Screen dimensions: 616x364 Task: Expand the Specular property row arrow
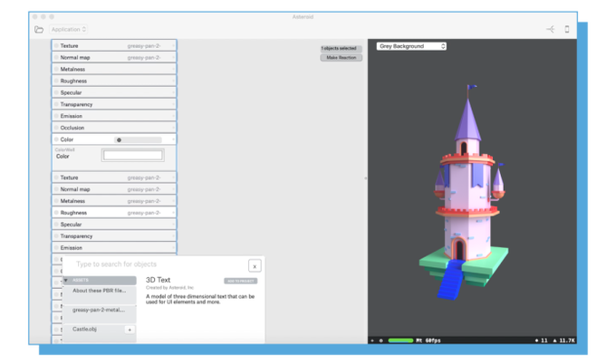pyautogui.click(x=173, y=92)
